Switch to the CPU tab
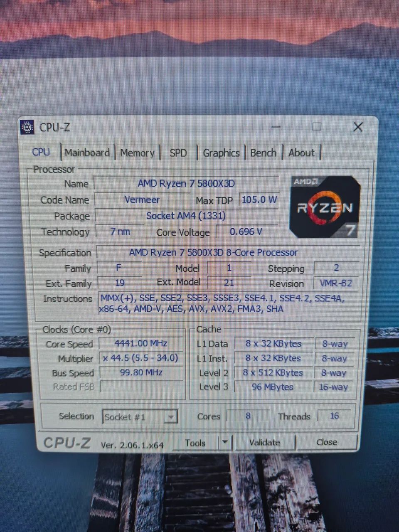Image resolution: width=399 pixels, height=532 pixels. coord(41,152)
